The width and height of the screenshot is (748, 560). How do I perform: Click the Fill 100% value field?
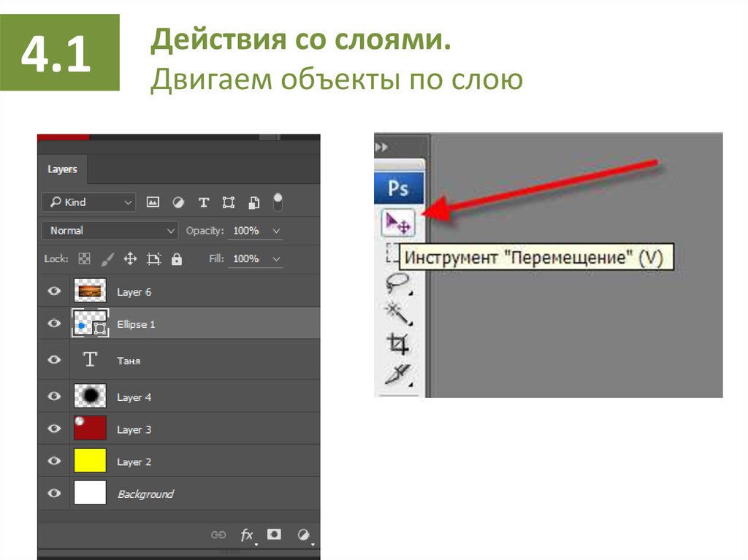click(246, 258)
